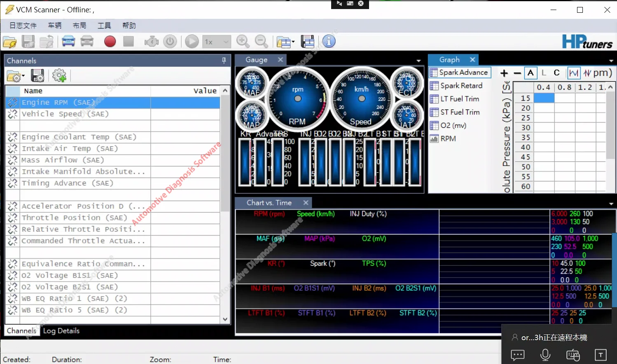
Task: Select Spark Advance graph
Action: click(460, 72)
